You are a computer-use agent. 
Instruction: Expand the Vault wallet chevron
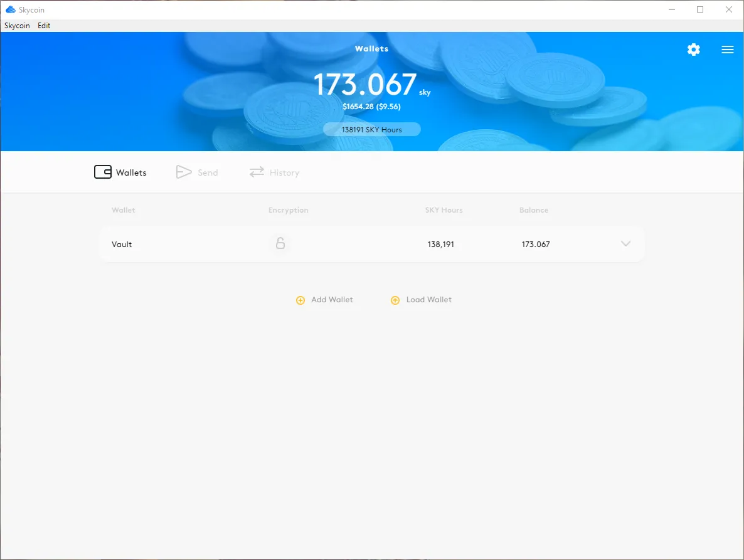tap(626, 244)
